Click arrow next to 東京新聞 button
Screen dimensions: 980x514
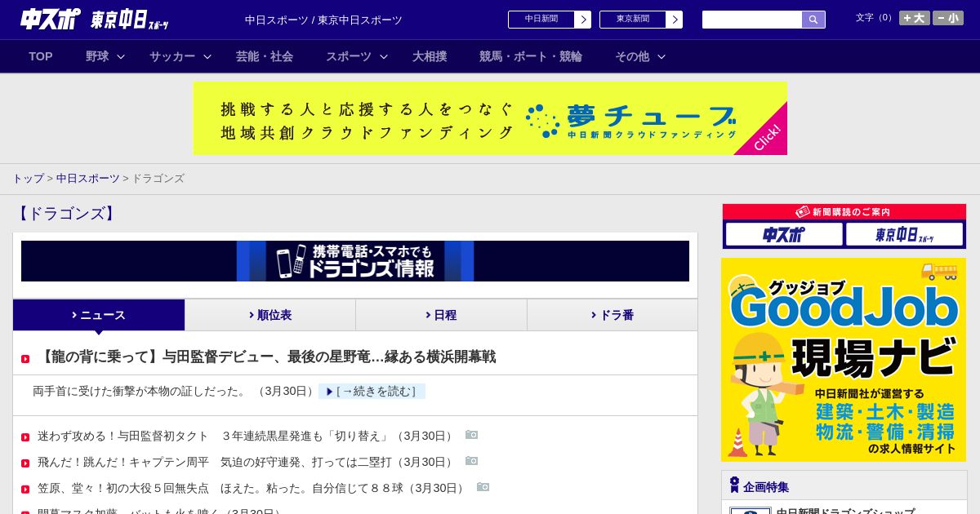pyautogui.click(x=675, y=20)
